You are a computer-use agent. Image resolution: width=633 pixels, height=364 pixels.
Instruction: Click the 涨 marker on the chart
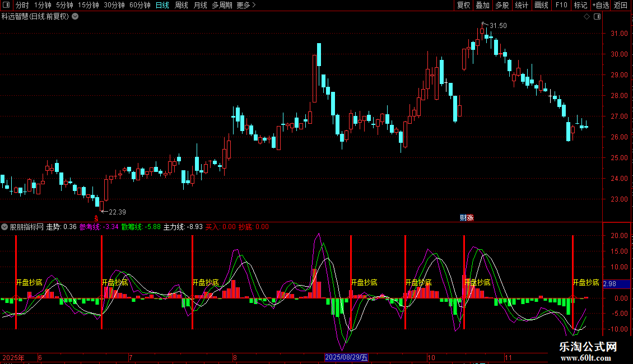(470, 217)
